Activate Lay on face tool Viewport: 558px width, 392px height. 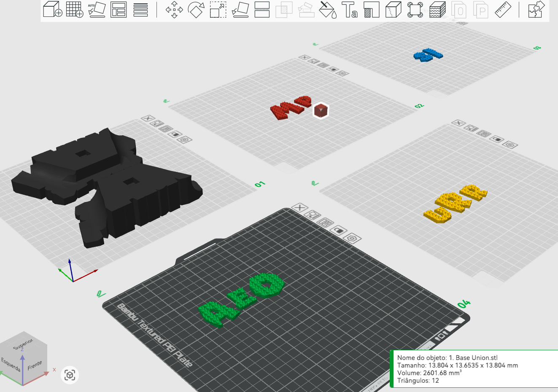(x=240, y=9)
